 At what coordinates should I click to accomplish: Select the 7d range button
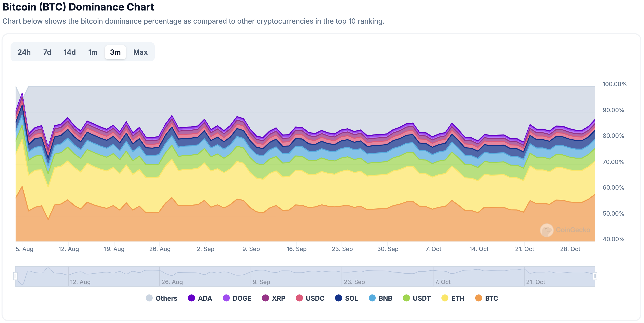[x=47, y=52]
